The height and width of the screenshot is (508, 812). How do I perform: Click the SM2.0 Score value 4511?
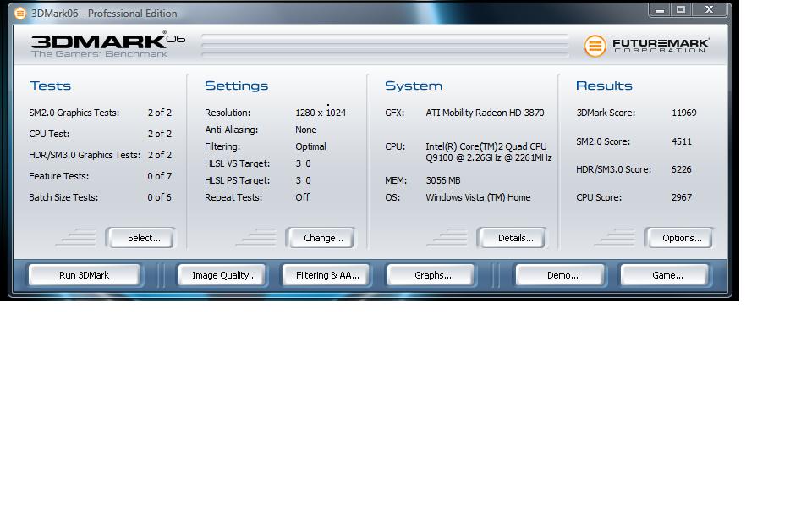pos(682,141)
